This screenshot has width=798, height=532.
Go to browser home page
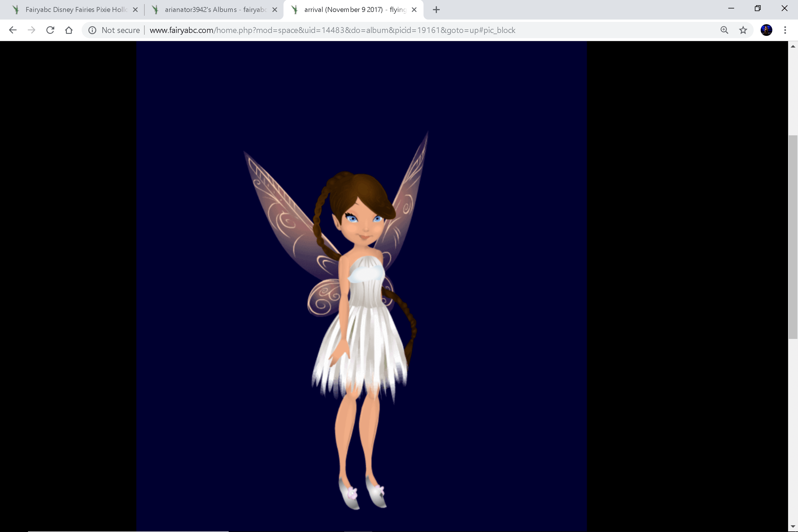click(69, 30)
